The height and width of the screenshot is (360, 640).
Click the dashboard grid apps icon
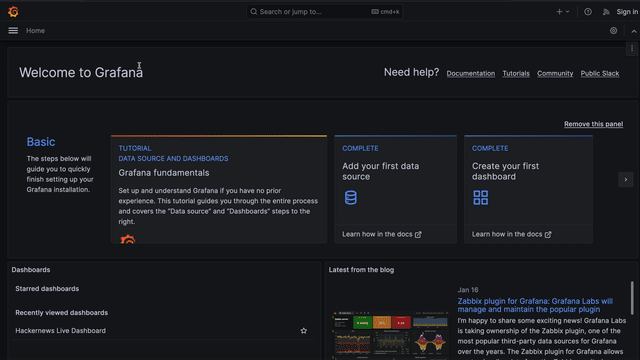tap(480, 198)
